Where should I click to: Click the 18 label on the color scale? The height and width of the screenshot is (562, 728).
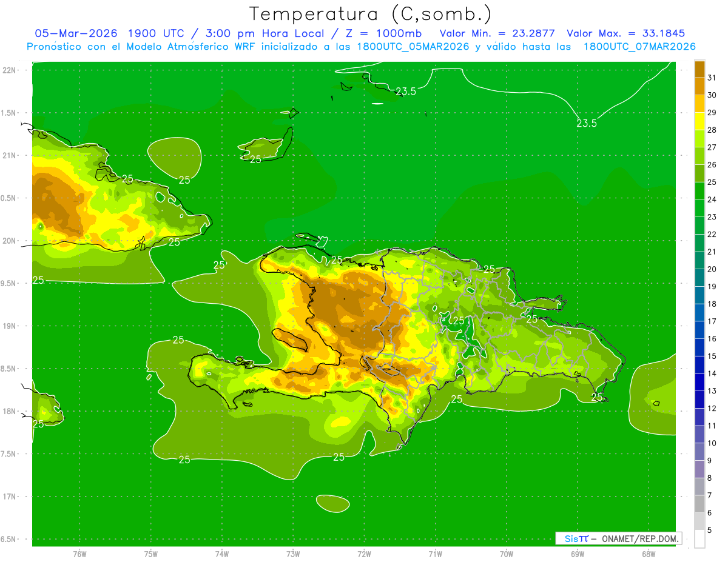pyautogui.click(x=712, y=304)
